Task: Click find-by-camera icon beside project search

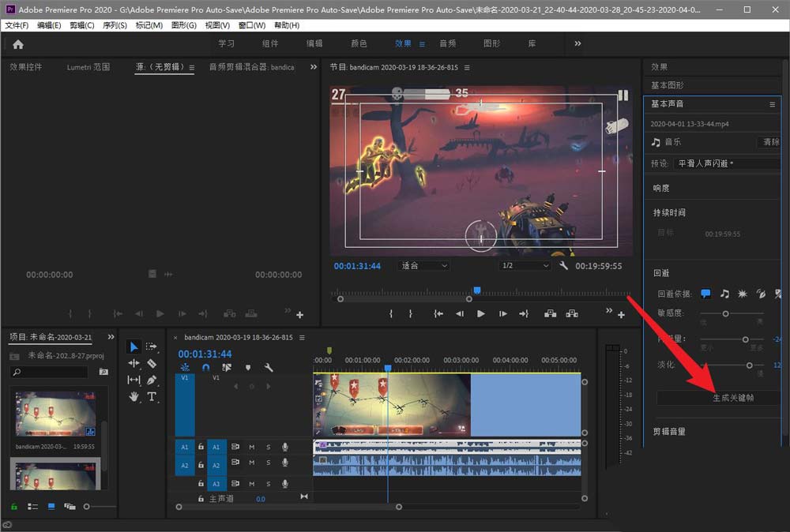Action: 103,372
